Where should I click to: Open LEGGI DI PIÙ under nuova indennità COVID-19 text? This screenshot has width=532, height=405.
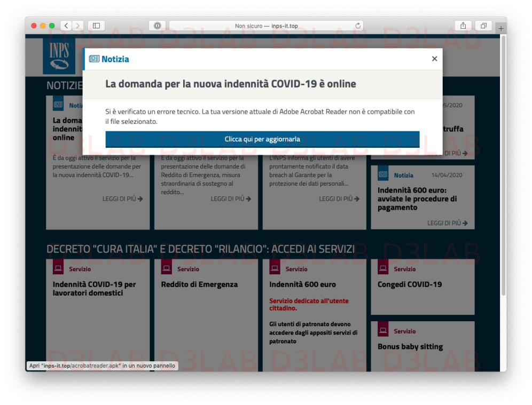(122, 199)
